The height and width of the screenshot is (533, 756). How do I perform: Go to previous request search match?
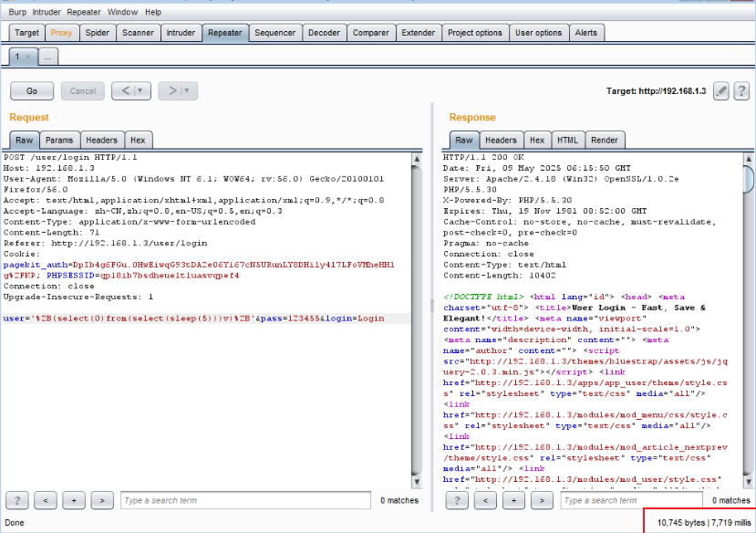[46, 500]
